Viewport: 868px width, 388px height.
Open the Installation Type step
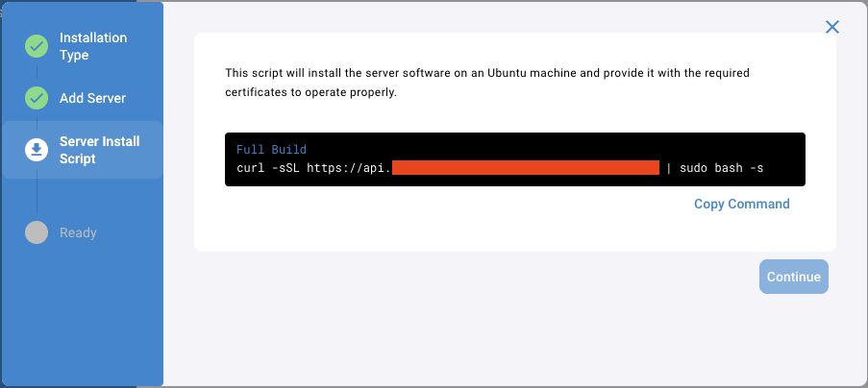[x=93, y=46]
